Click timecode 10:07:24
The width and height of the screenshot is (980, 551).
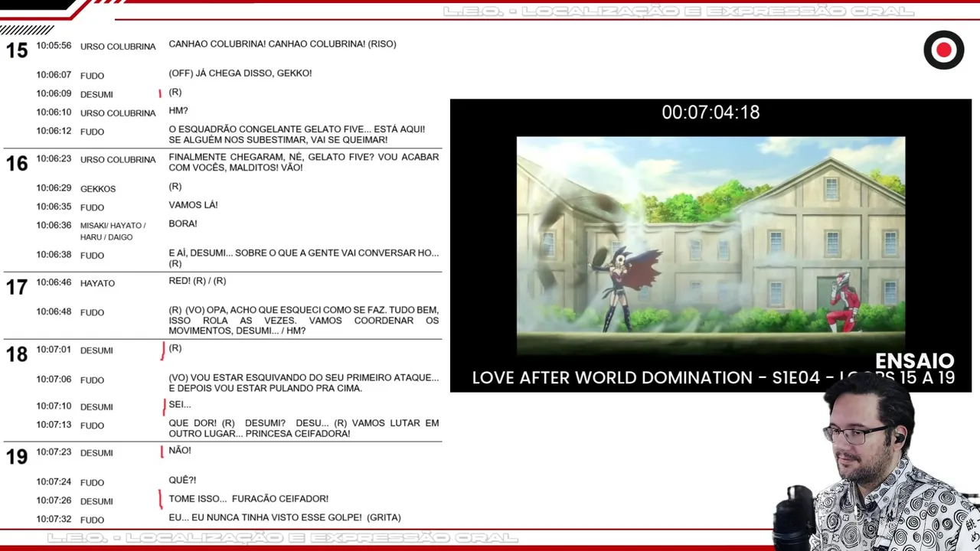pyautogui.click(x=54, y=481)
